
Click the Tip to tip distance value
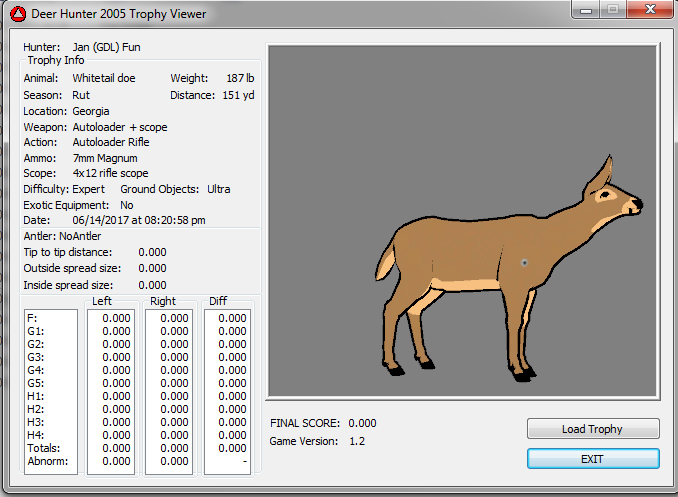coord(152,252)
